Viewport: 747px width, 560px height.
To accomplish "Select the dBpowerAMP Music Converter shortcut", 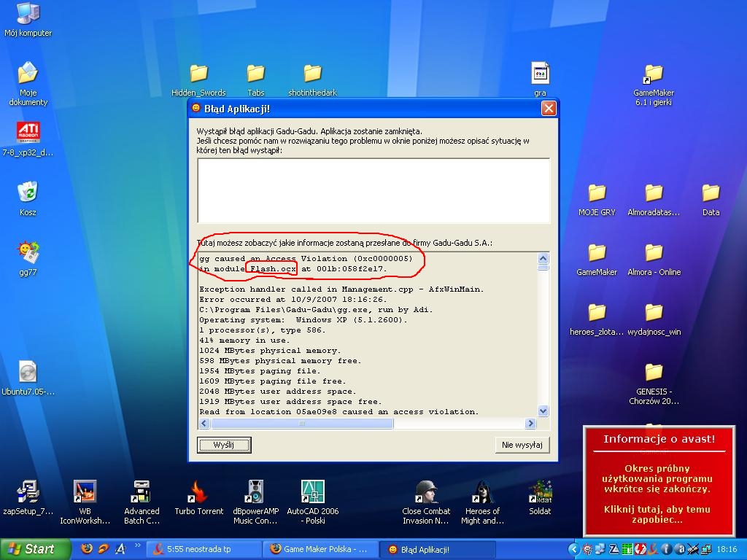I will tap(255, 492).
